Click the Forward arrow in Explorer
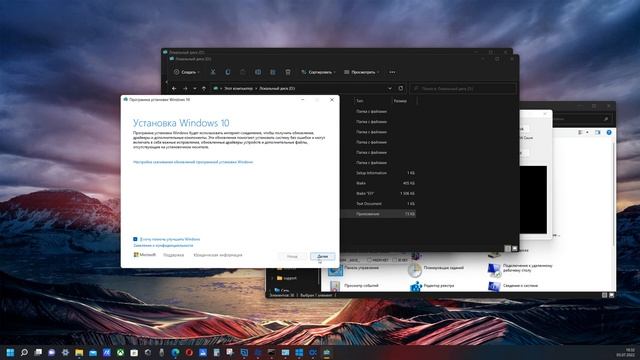640x360 pixels. tap(185, 89)
